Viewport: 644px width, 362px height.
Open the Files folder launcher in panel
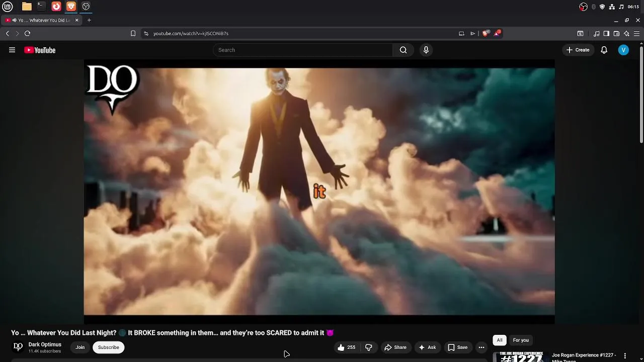tap(27, 7)
